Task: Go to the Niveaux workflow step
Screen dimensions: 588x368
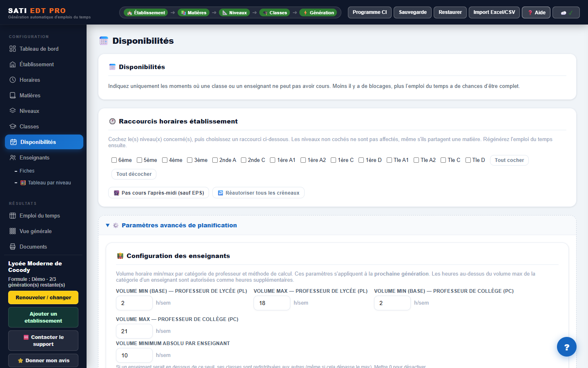Action: click(x=234, y=13)
